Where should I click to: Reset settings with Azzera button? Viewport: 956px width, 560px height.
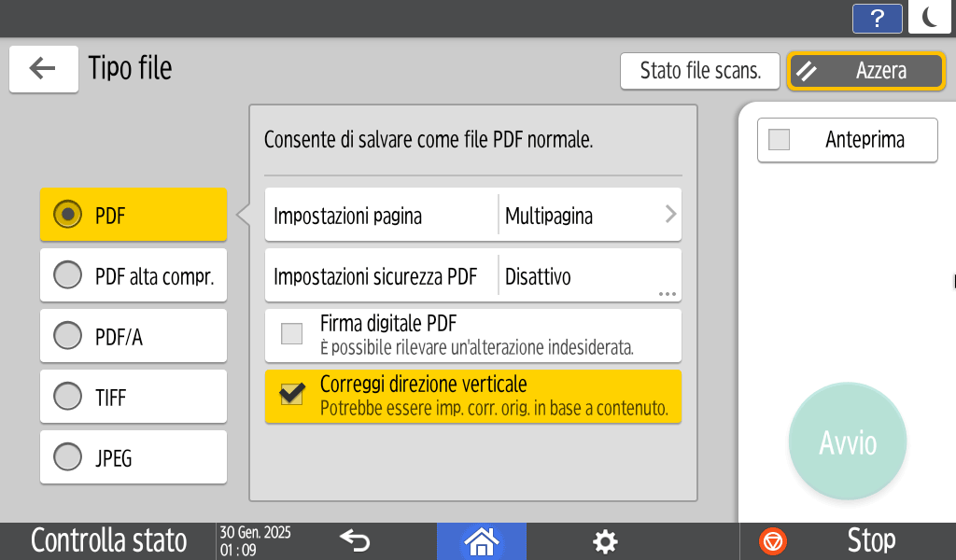coord(866,71)
